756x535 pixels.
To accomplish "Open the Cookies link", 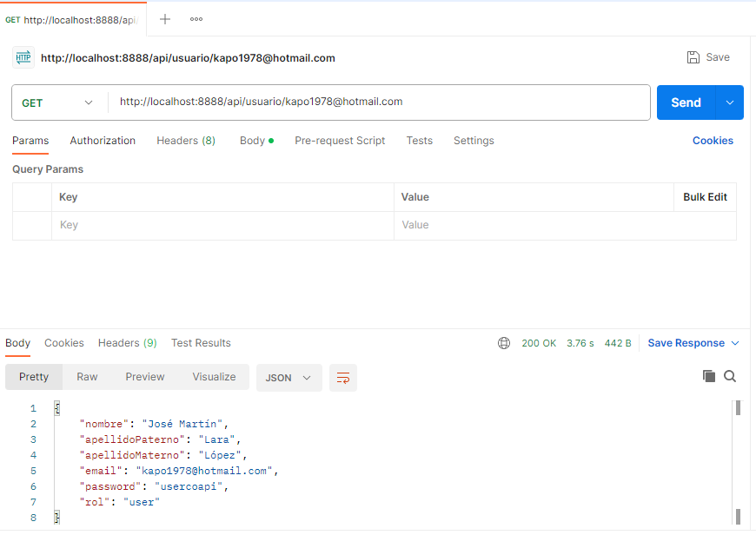I will tap(713, 141).
